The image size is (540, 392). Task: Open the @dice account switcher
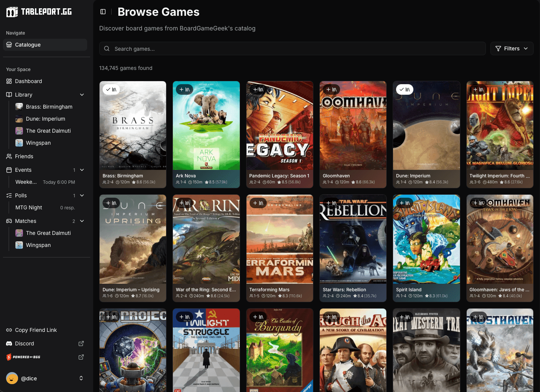tap(45, 378)
